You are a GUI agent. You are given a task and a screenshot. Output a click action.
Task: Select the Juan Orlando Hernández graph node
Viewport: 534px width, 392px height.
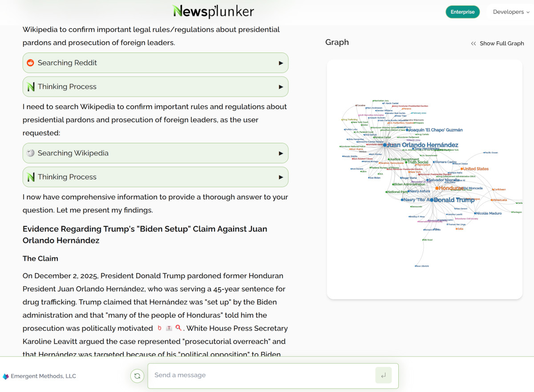385,145
